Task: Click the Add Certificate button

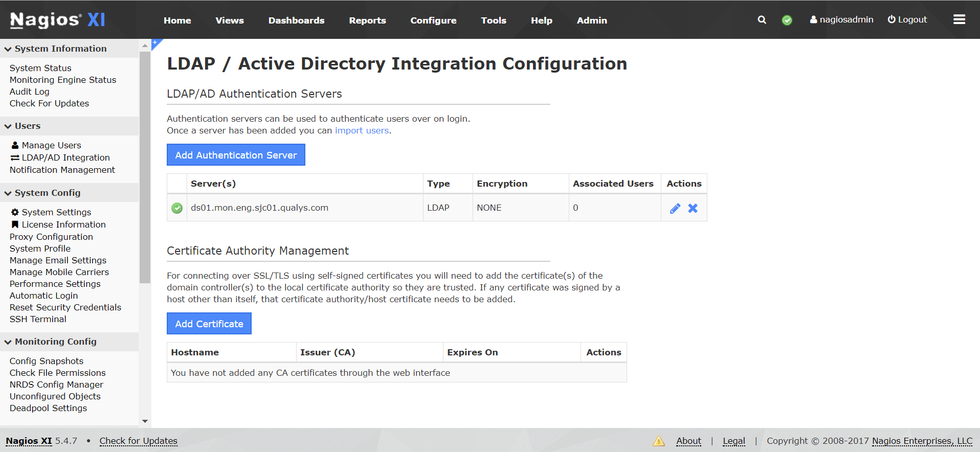Action: click(209, 324)
